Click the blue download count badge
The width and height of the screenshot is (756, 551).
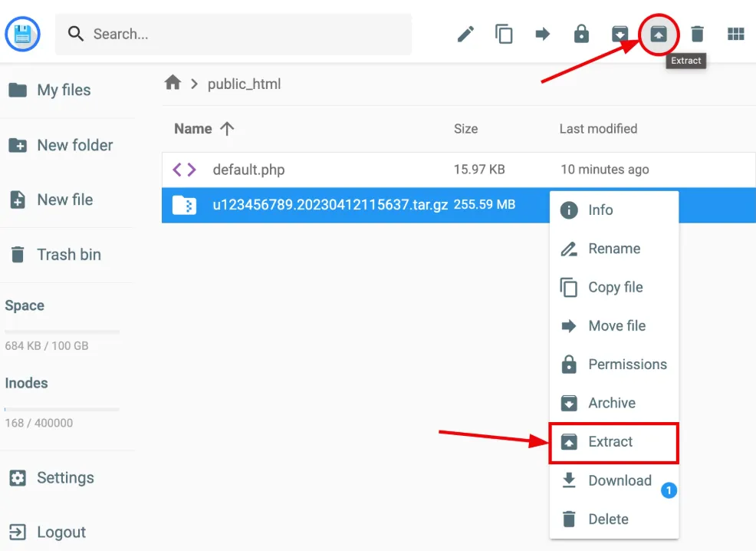669,490
